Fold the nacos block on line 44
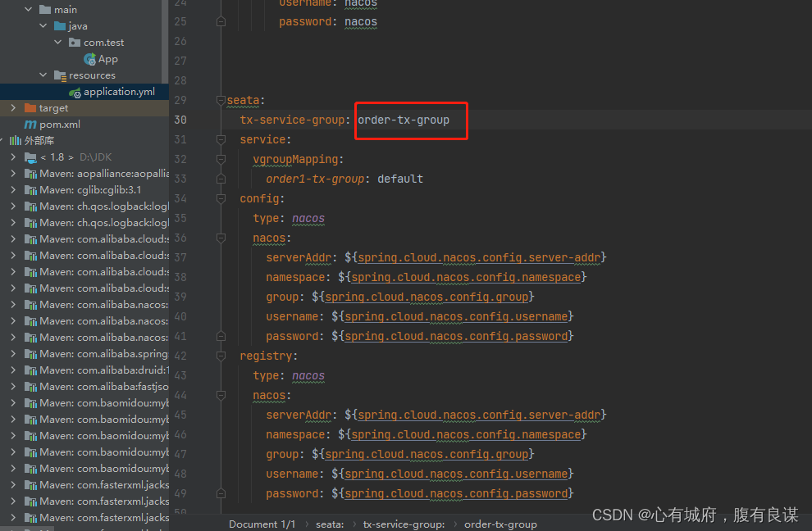Viewport: 812px width, 531px height. [221, 396]
